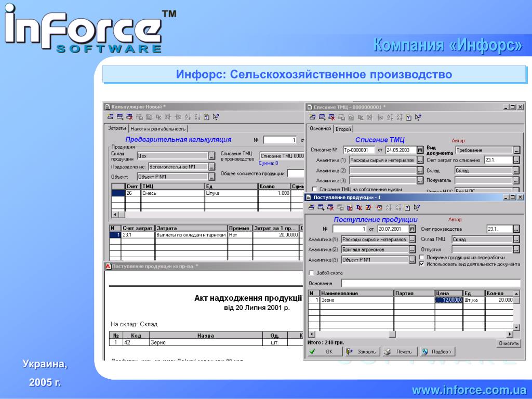Click sort ascending icon in Списание ТМЦ toolbar

coord(390,117)
